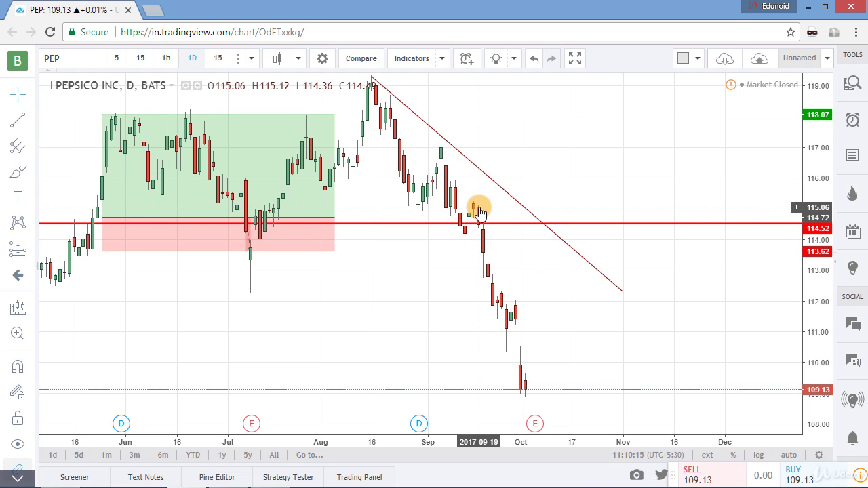Set date range to 3m

click(x=134, y=455)
